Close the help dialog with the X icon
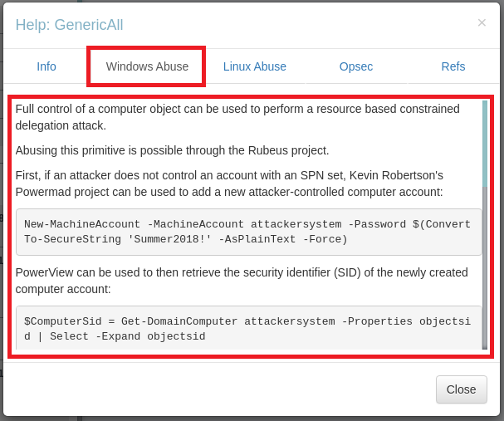The width and height of the screenshot is (504, 421). coord(482,23)
